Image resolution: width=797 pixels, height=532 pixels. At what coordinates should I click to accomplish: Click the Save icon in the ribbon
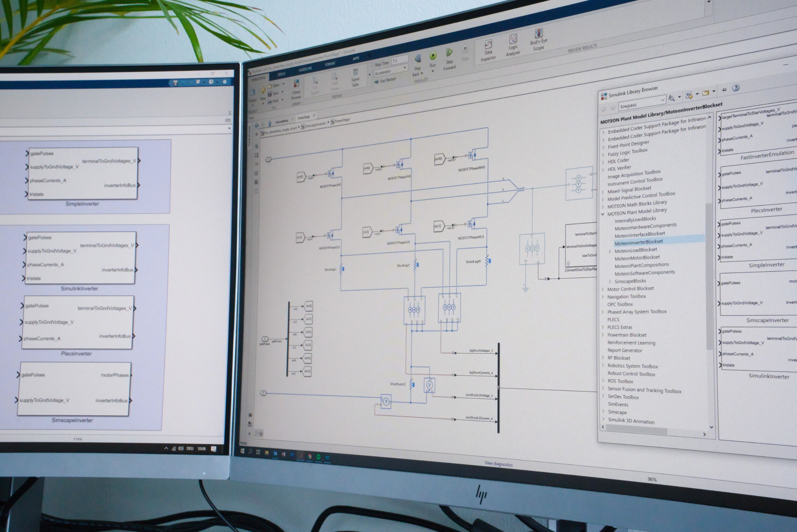pyautogui.click(x=270, y=94)
